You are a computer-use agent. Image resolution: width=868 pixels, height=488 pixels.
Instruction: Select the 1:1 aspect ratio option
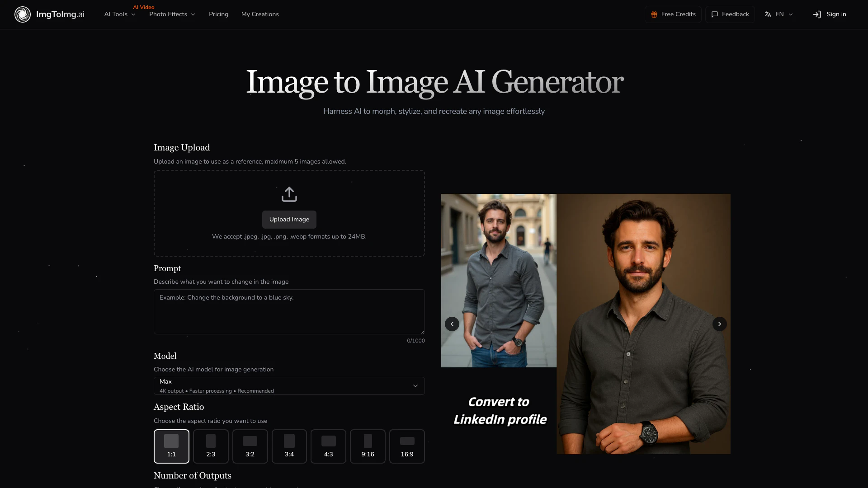pyautogui.click(x=171, y=446)
